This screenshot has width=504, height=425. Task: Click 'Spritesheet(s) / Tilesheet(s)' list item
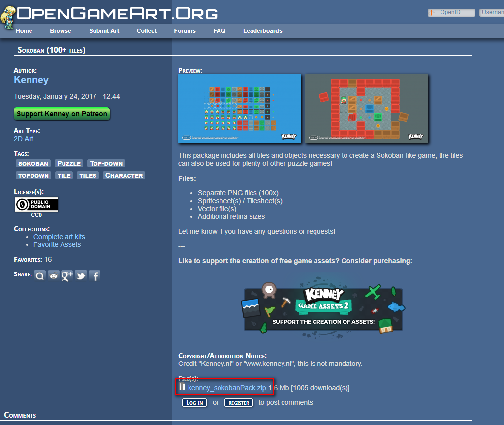pyautogui.click(x=240, y=201)
